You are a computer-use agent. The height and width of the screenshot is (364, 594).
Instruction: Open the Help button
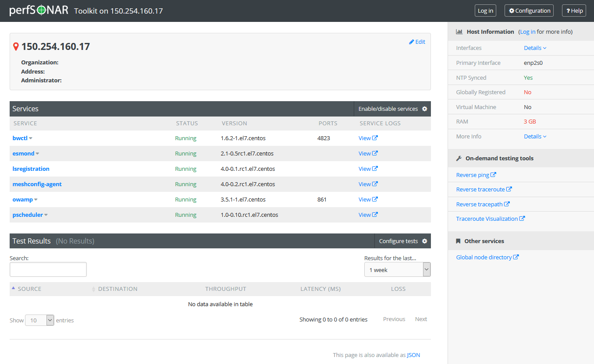tap(574, 11)
